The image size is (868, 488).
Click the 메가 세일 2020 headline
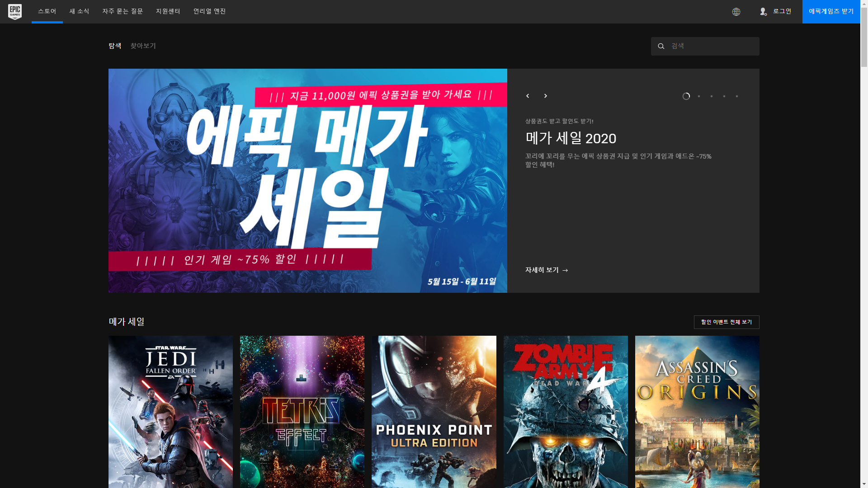click(x=571, y=138)
